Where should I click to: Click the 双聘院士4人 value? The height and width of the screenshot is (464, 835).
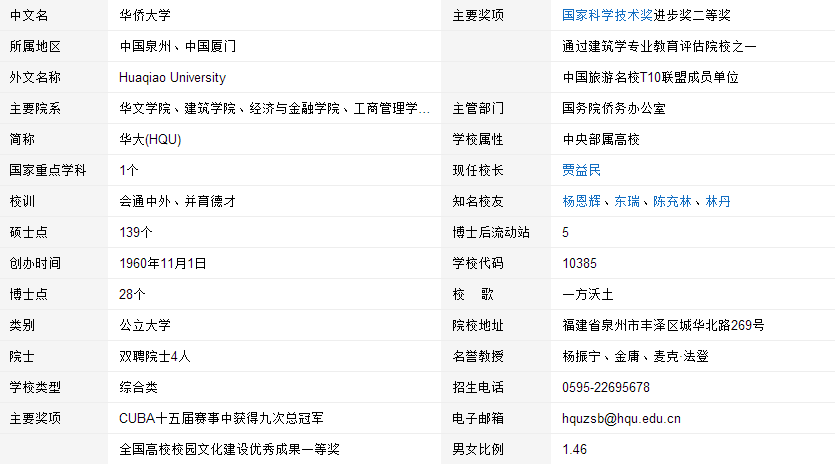pos(155,356)
